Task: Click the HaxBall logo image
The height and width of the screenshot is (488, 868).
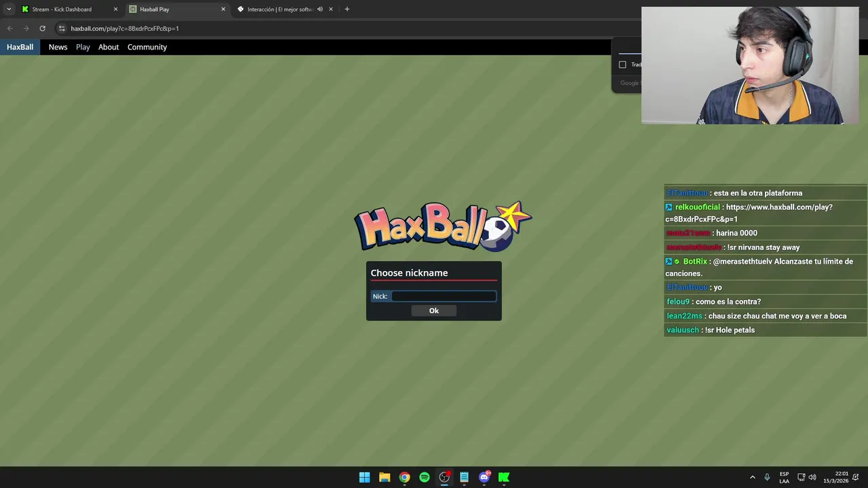Action: 443,226
